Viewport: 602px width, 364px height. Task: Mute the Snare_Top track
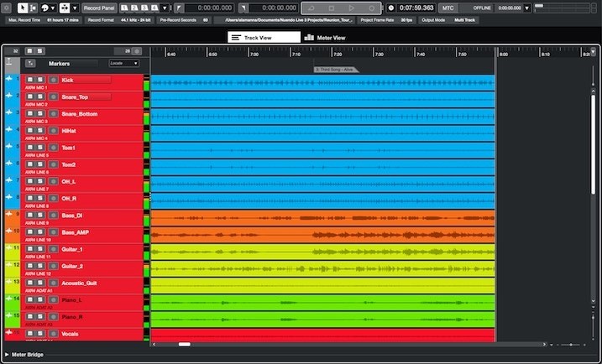[30, 96]
